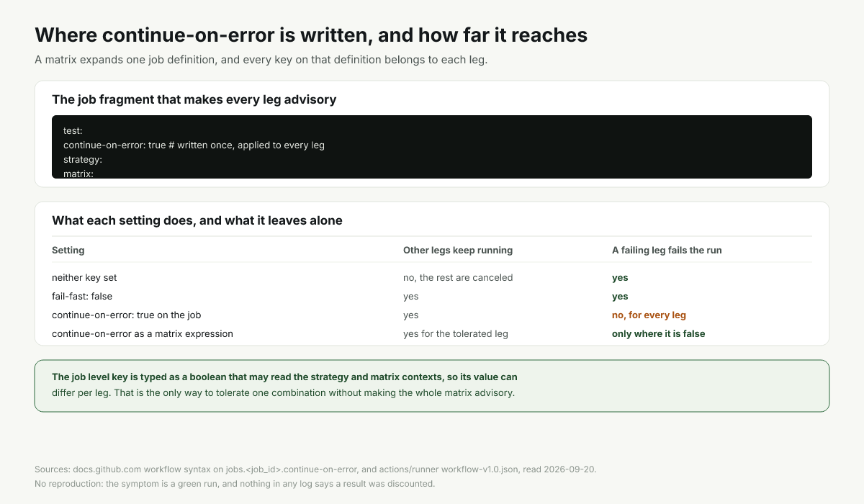This screenshot has width=864, height=504.
Task: Click the 'Setting' column header
Action: pos(68,250)
